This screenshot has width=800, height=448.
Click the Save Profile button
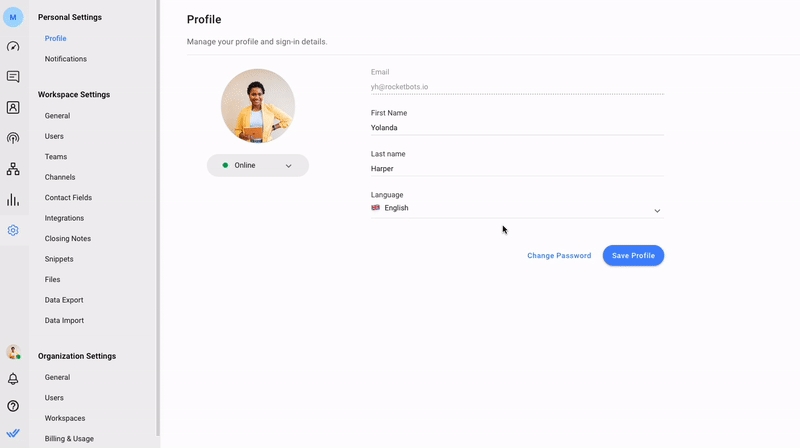(x=633, y=256)
